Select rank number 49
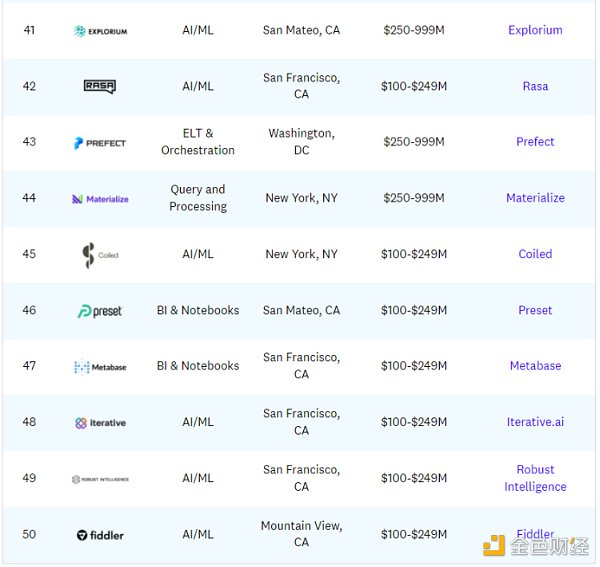Viewport: 600px width, 567px height. [x=29, y=478]
